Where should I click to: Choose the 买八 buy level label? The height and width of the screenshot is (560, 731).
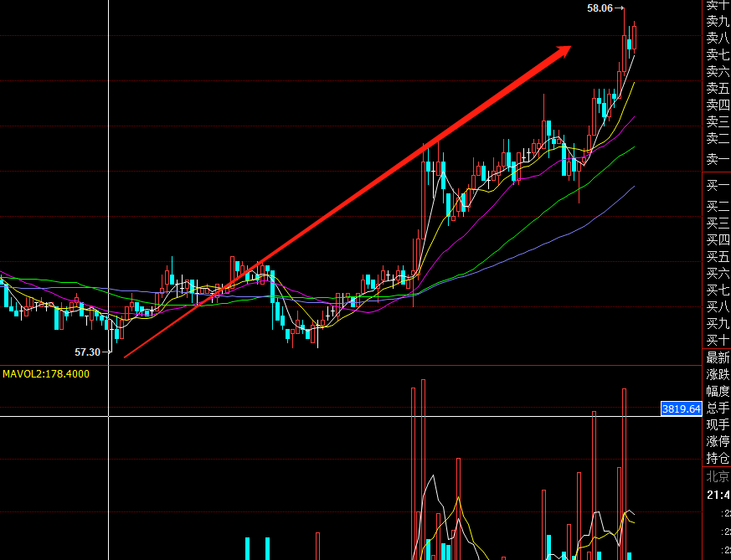[718, 307]
